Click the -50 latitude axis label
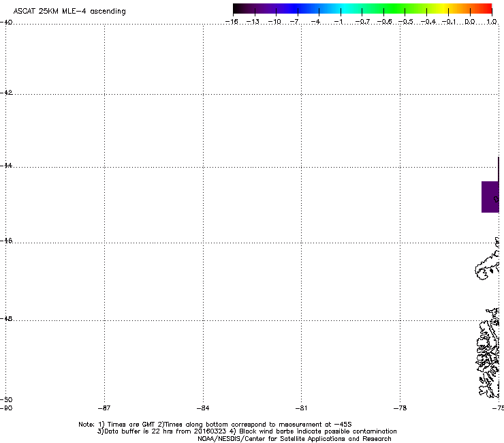The image size is (504, 443). 6,399
